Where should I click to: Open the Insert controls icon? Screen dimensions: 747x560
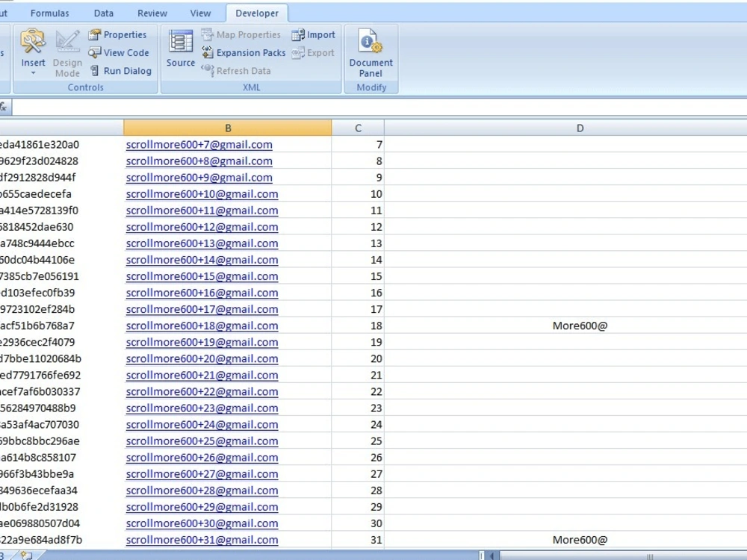[x=33, y=42]
